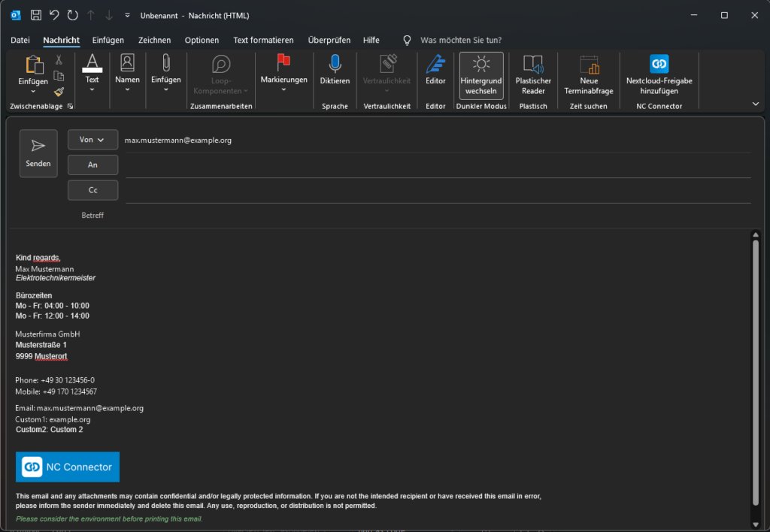Collapse the ribbon with the chevron
Screen dimensions: 770x532
tap(756, 104)
